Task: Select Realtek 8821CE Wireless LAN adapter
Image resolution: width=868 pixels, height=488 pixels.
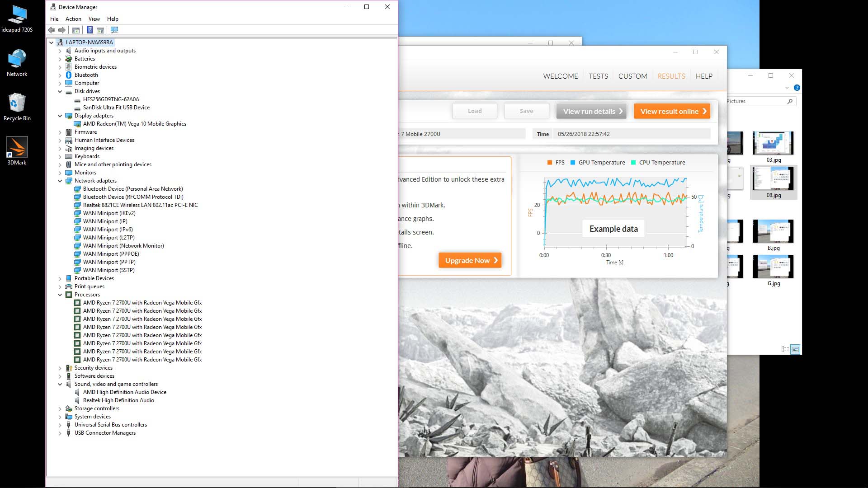Action: (x=141, y=205)
